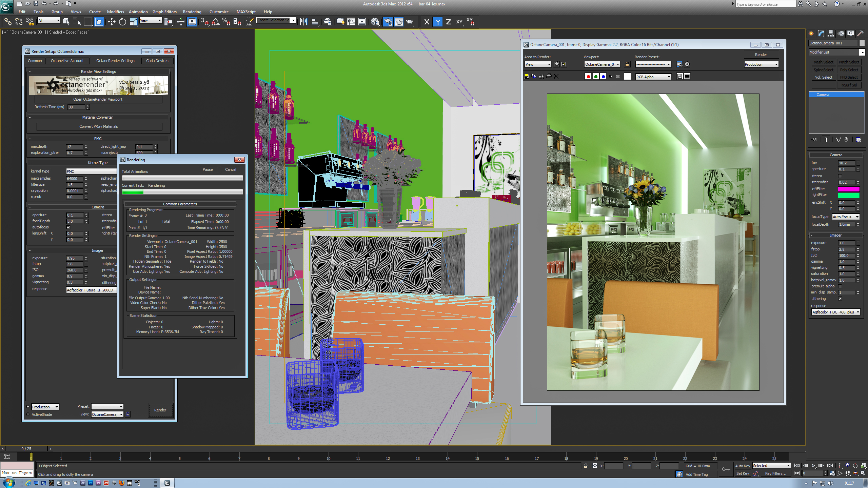Restrict transform to Z axis
868x488 pixels.
point(449,22)
